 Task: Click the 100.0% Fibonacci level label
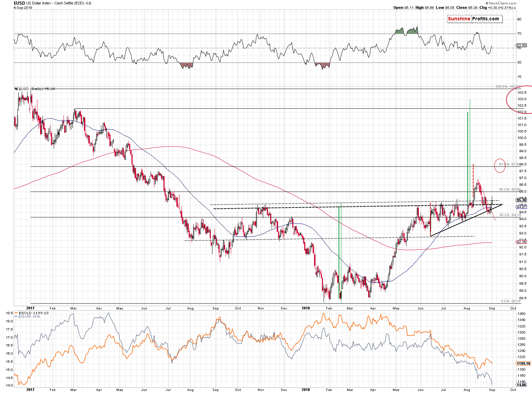click(508, 87)
